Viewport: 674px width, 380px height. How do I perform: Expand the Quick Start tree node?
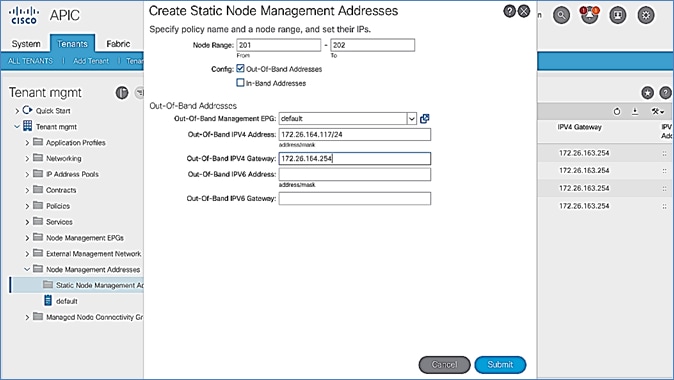(17, 111)
